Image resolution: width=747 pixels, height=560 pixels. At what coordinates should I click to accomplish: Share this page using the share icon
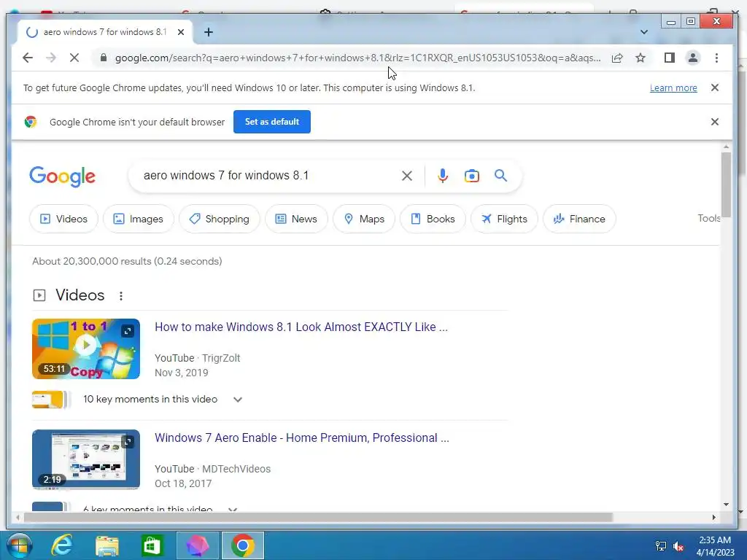pos(617,58)
